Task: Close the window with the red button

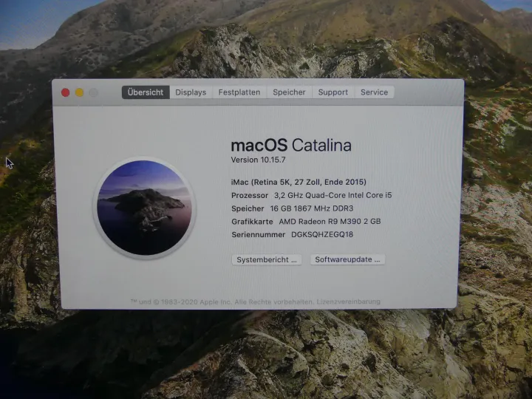Action: pos(66,92)
